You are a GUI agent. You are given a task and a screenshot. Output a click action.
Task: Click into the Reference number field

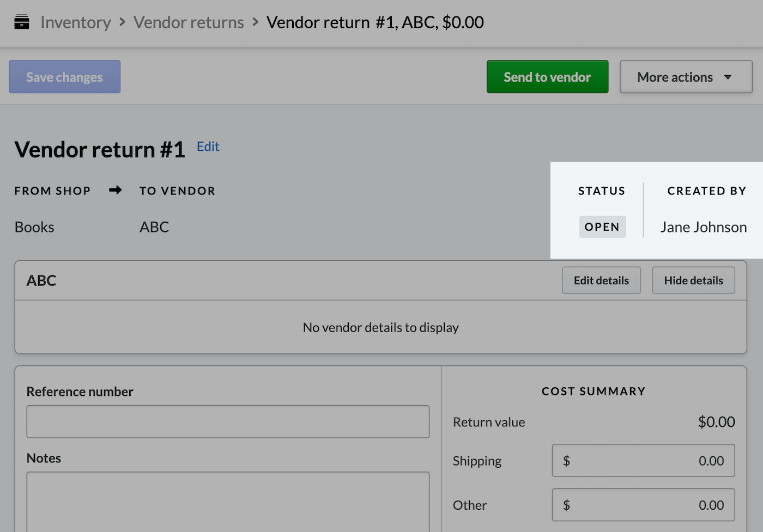pos(228,421)
